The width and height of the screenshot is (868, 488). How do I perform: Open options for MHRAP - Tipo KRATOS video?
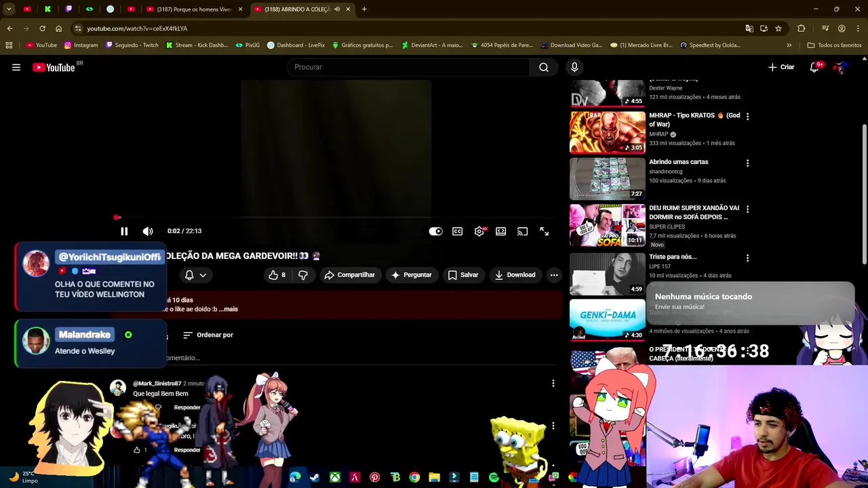pyautogui.click(x=747, y=117)
